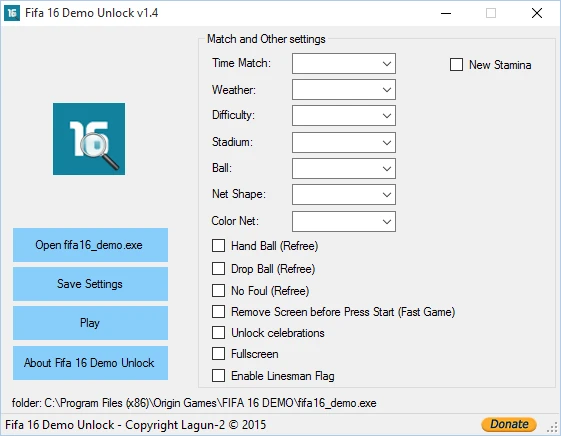
Task: Click the Fifa 16 title bar icon
Action: click(x=12, y=13)
